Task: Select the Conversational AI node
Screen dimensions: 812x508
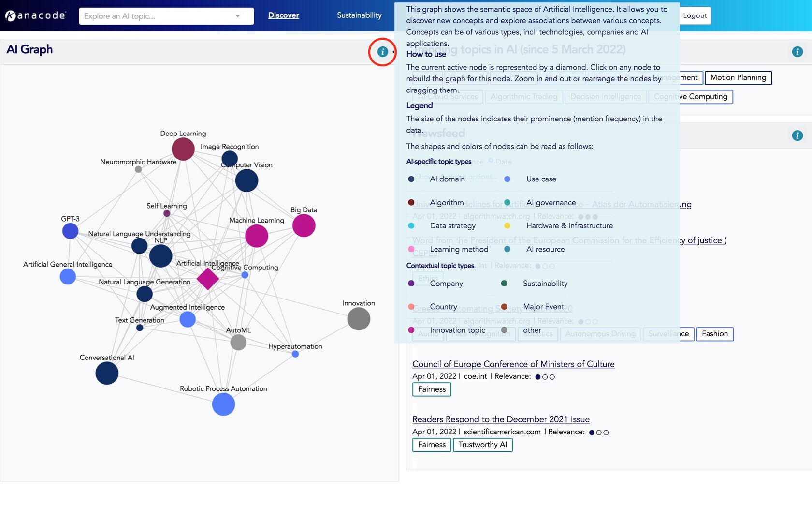Action: click(107, 373)
